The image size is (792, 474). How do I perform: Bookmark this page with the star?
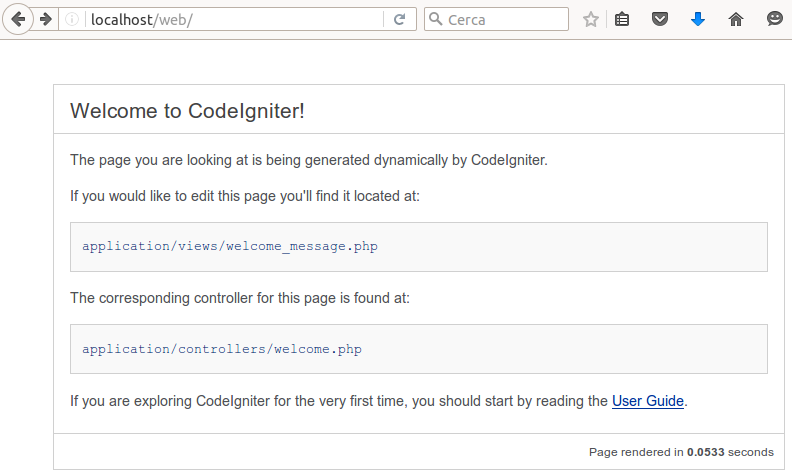pyautogui.click(x=591, y=19)
